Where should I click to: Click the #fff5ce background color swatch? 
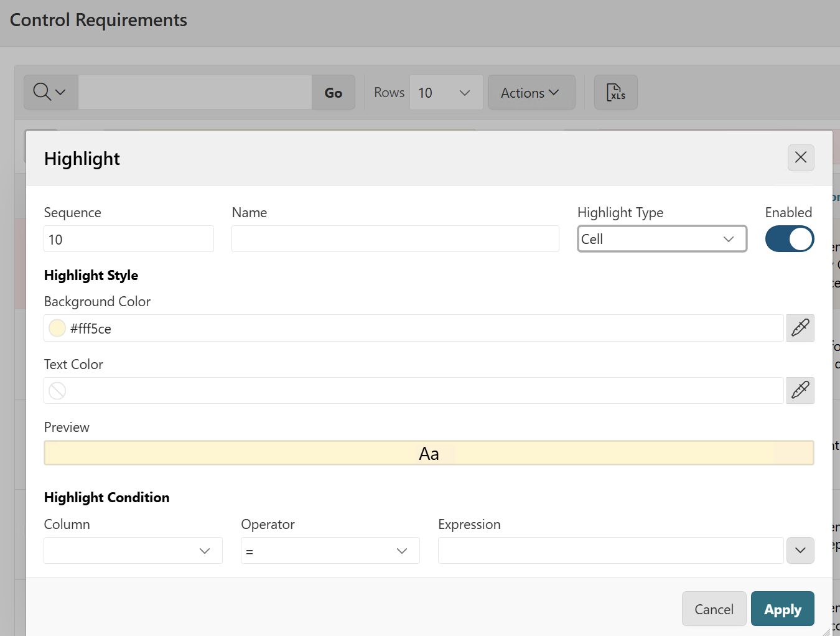point(57,328)
